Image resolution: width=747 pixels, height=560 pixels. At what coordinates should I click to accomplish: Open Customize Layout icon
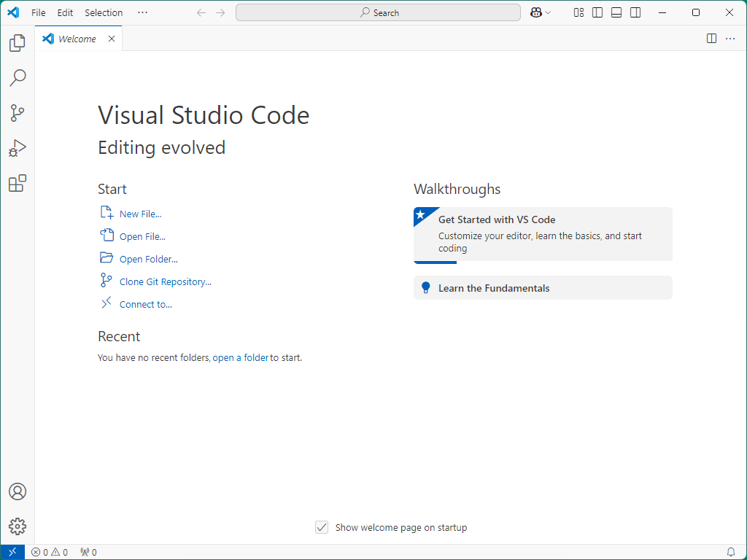point(578,13)
